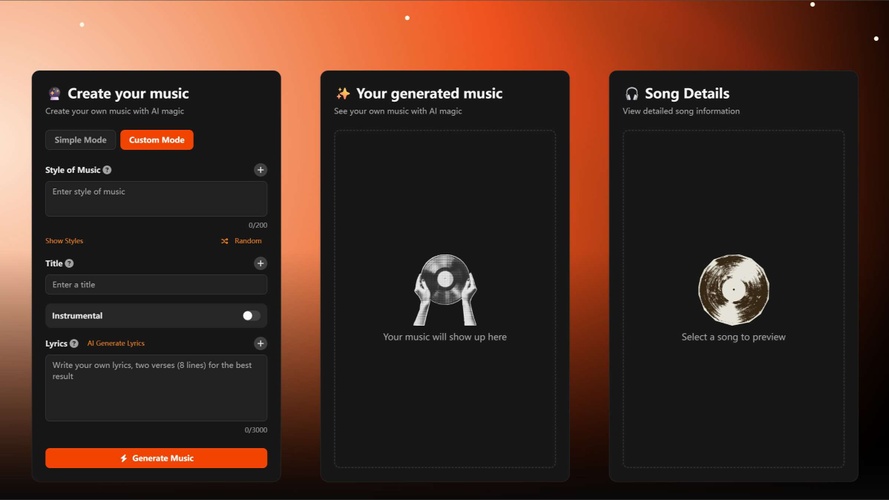This screenshot has width=889, height=500.
Task: Click the 0/200 character counter
Action: [x=257, y=225]
